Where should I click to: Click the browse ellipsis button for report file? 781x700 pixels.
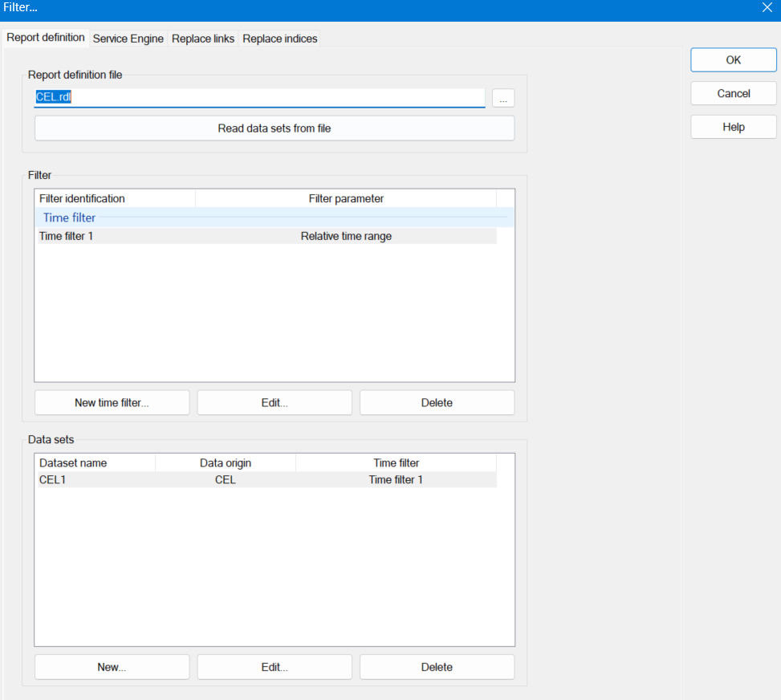(503, 98)
